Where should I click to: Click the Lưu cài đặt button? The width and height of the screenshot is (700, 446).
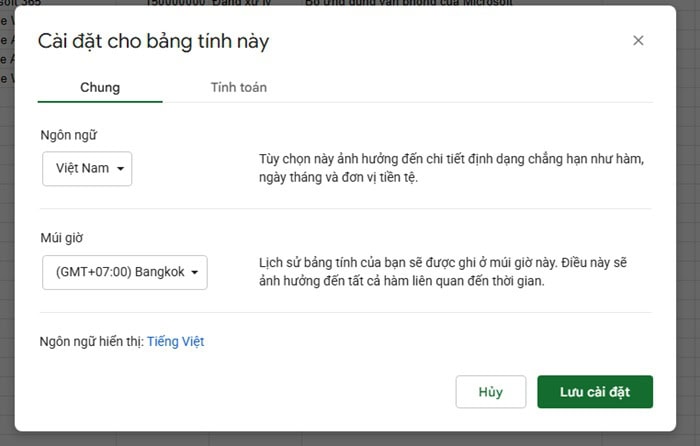(595, 392)
